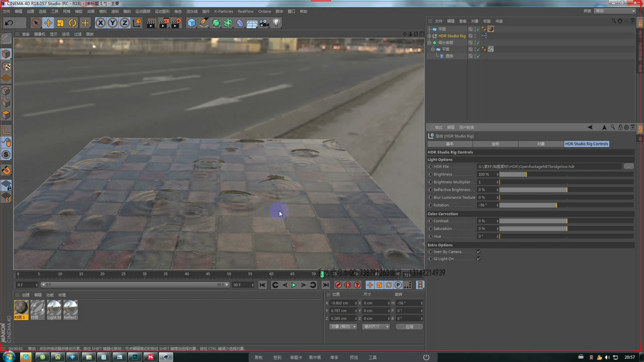Toggle the Seen By Camera checkbox
Viewport: 644px width, 362px height.
pos(479,251)
